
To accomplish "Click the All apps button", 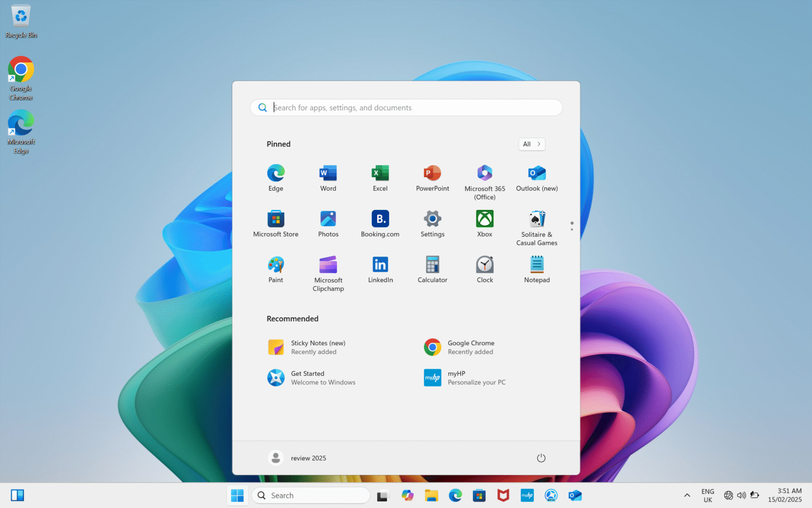I will click(x=531, y=144).
